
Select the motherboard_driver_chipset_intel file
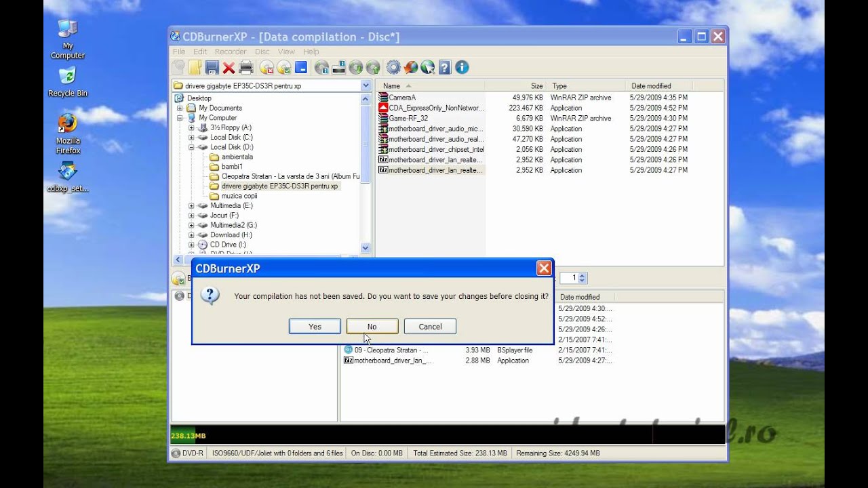click(x=431, y=149)
